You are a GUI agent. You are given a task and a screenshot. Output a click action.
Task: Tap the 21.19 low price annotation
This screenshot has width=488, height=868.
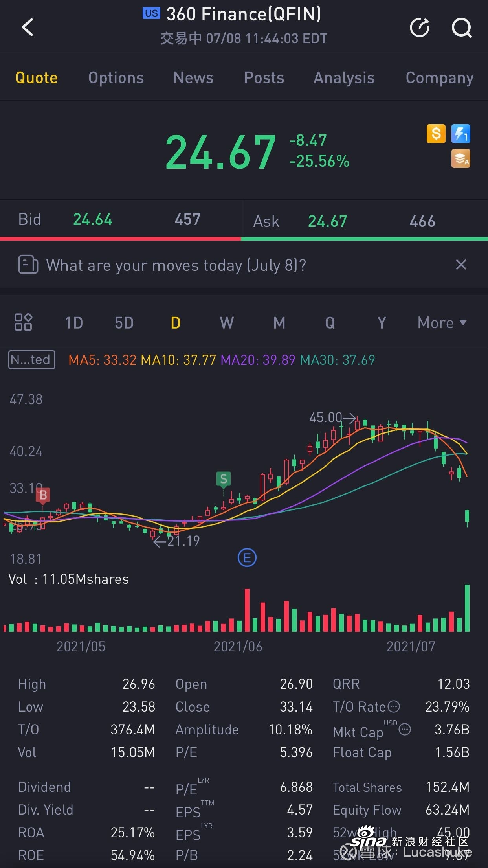pyautogui.click(x=183, y=541)
